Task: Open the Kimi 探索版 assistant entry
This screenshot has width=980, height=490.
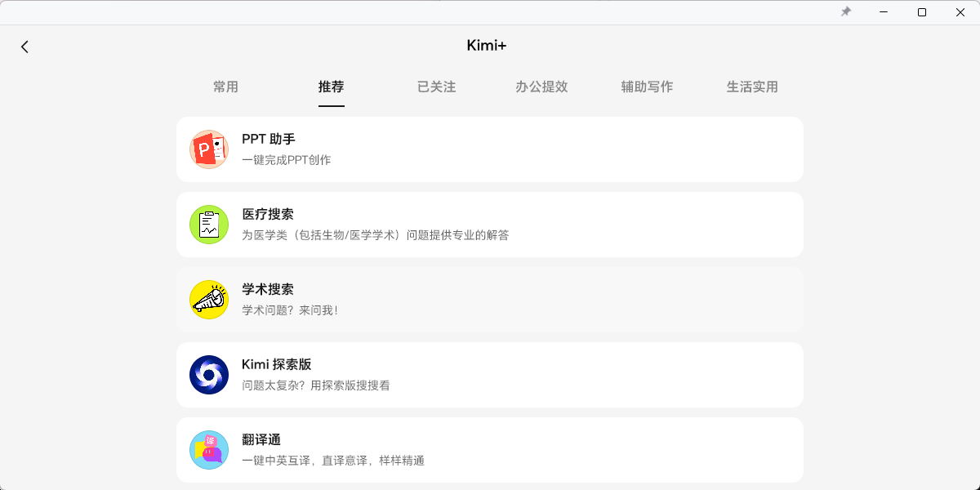Action: click(490, 375)
